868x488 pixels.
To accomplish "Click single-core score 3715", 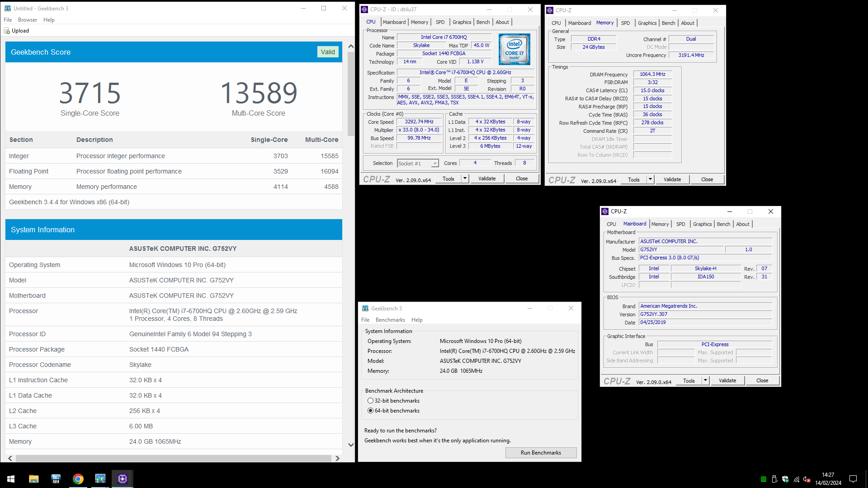I will click(90, 93).
